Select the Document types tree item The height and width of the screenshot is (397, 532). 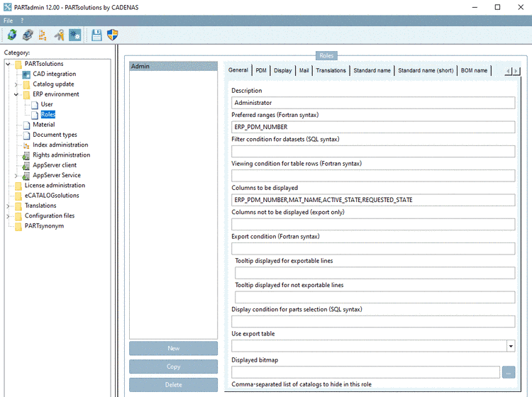click(x=55, y=135)
